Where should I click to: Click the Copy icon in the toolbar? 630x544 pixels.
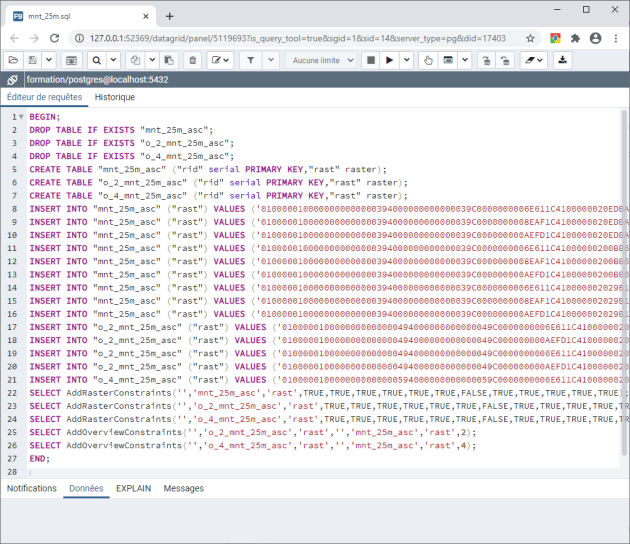[135, 60]
